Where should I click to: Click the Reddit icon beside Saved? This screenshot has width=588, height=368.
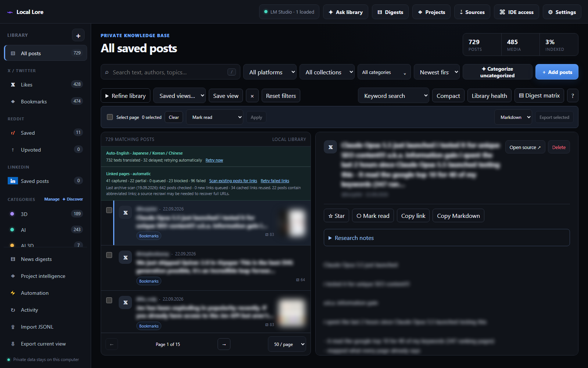tap(13, 133)
